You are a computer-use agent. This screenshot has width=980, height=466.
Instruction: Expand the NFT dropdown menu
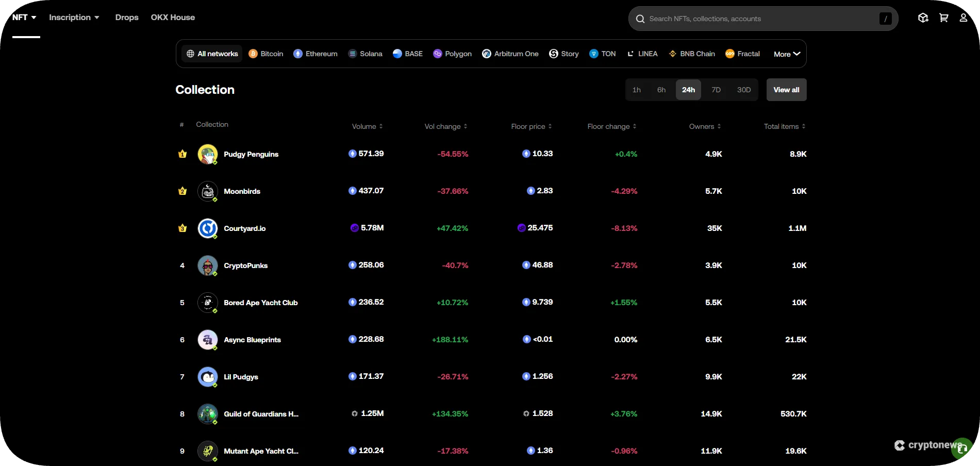24,17
